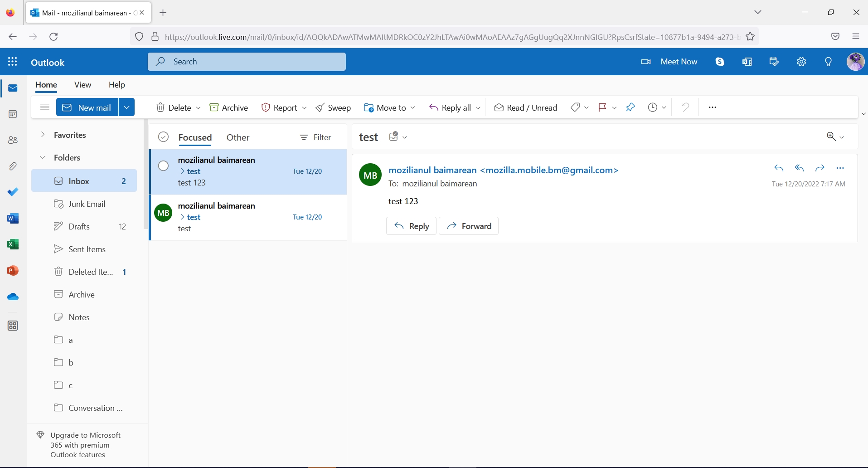This screenshot has width=868, height=468.
Task: Reply to the test 123 message
Action: coord(411,225)
